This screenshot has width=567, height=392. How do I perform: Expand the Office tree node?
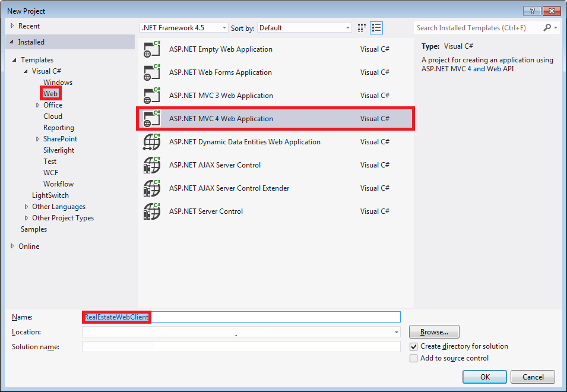coord(37,105)
